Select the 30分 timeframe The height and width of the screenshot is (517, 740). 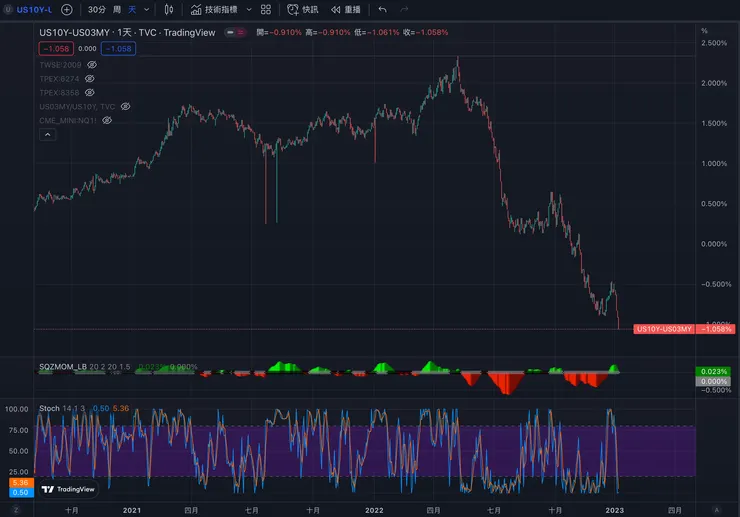click(96, 9)
